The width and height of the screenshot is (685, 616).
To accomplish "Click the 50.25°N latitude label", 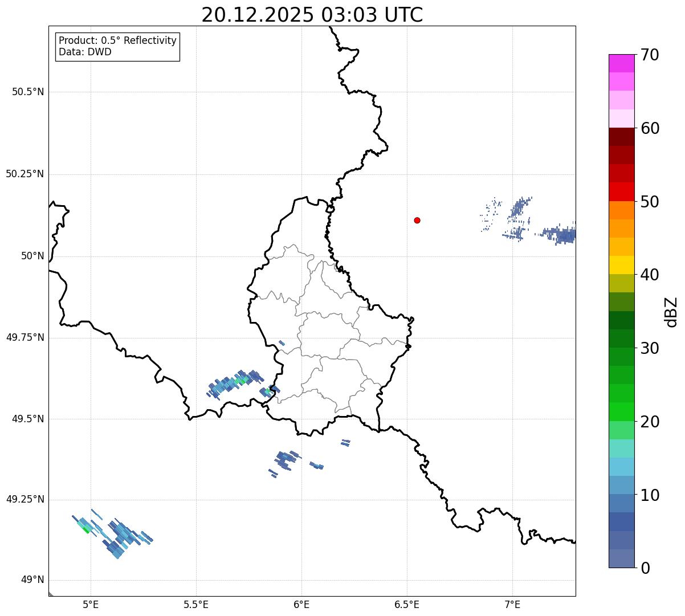I will pos(25,174).
